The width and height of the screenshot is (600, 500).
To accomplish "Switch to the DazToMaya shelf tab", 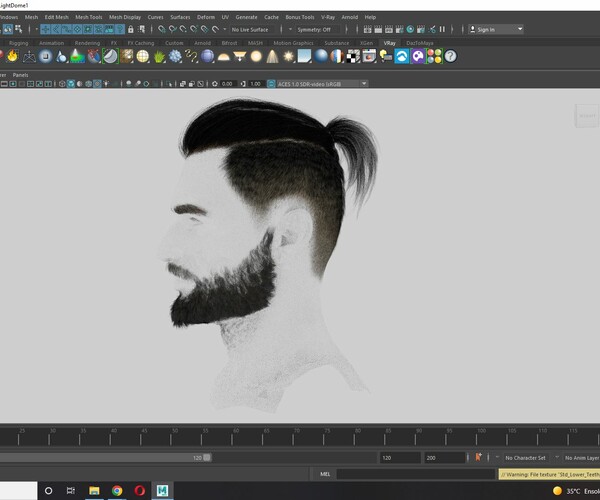I will tap(420, 43).
